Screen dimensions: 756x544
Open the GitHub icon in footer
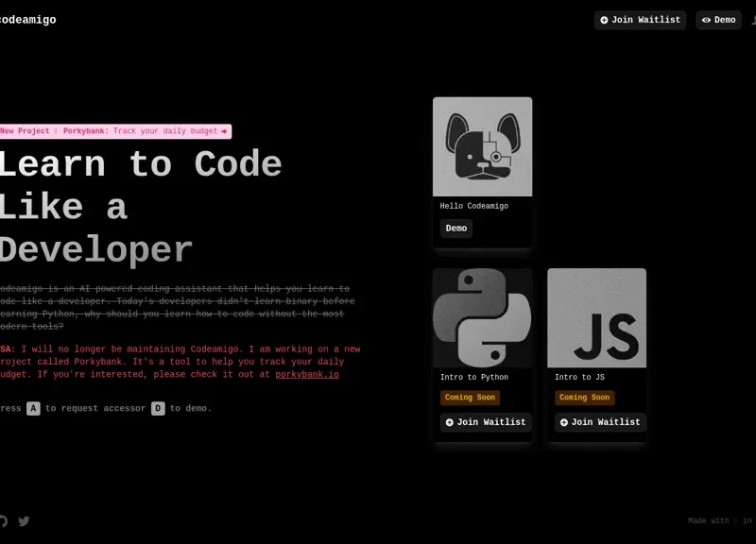coord(3,521)
